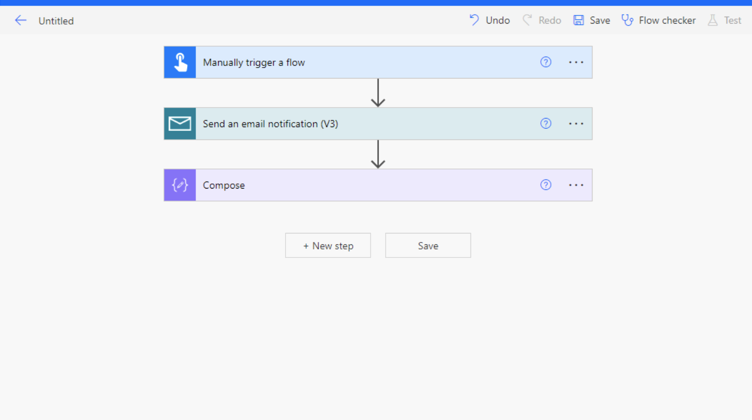Open the Flow checker
This screenshot has height=420, width=752.
tap(658, 20)
